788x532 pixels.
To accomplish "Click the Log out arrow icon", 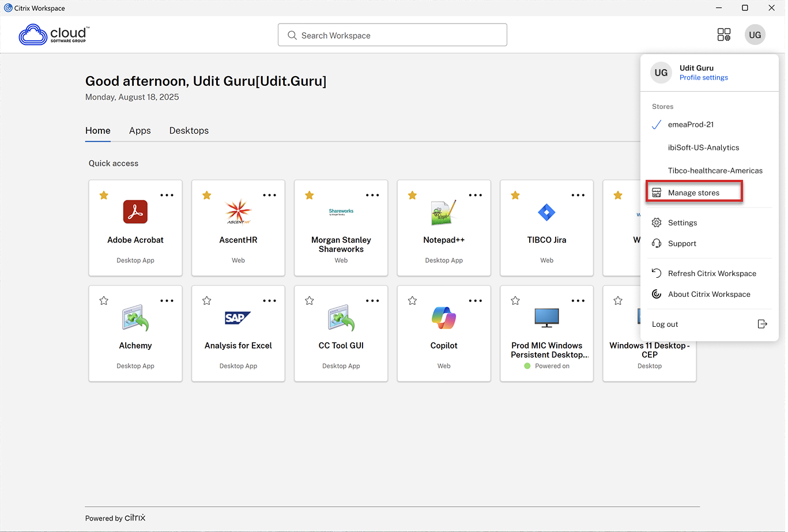I will 762,324.
